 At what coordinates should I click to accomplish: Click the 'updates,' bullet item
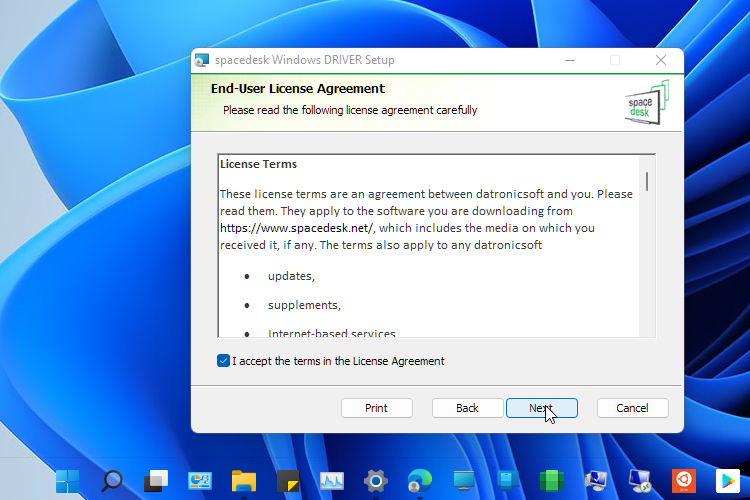coord(291,276)
